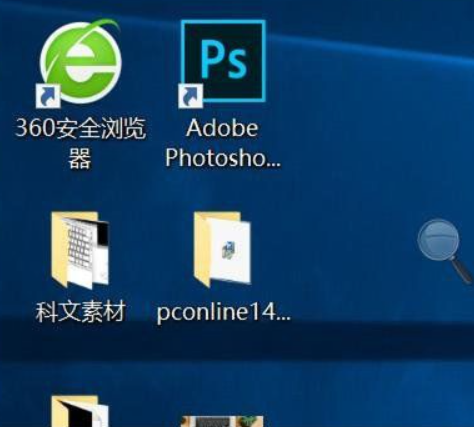This screenshot has width=474, height=427.
Task: Click the label 360安全浏览器
Action: [80, 142]
